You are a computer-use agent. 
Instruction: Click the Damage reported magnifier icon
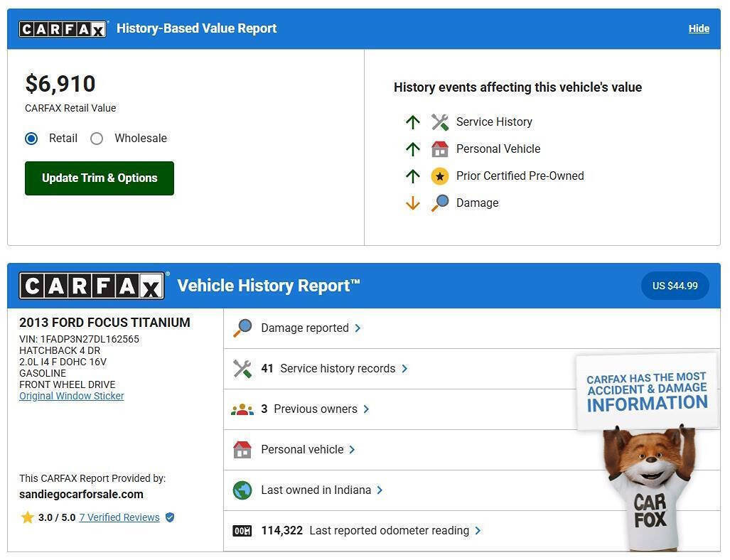pyautogui.click(x=242, y=328)
